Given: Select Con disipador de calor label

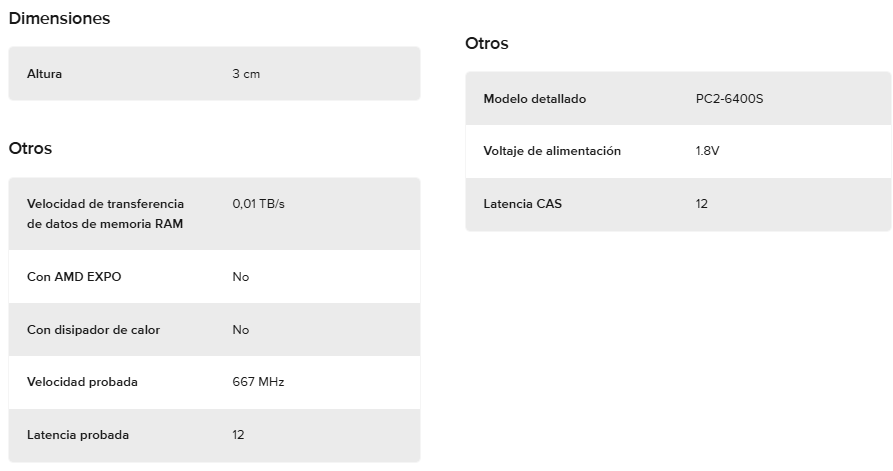Looking at the screenshot, I should pos(93,330).
